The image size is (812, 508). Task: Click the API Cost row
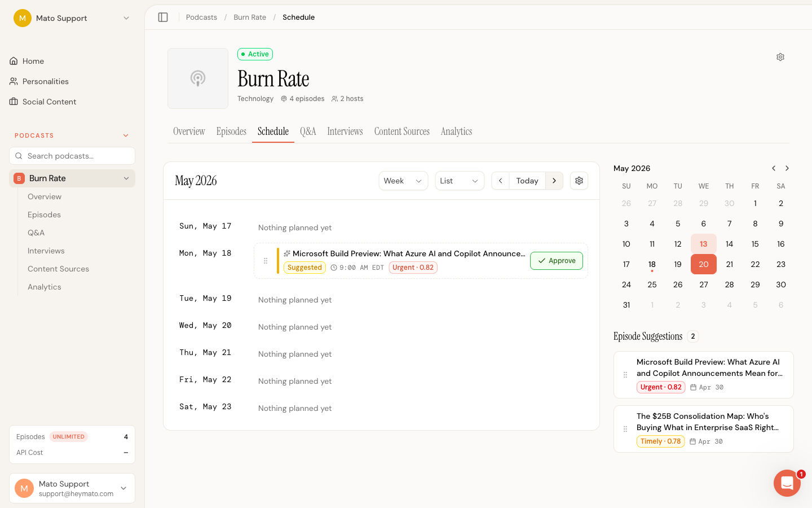click(72, 453)
